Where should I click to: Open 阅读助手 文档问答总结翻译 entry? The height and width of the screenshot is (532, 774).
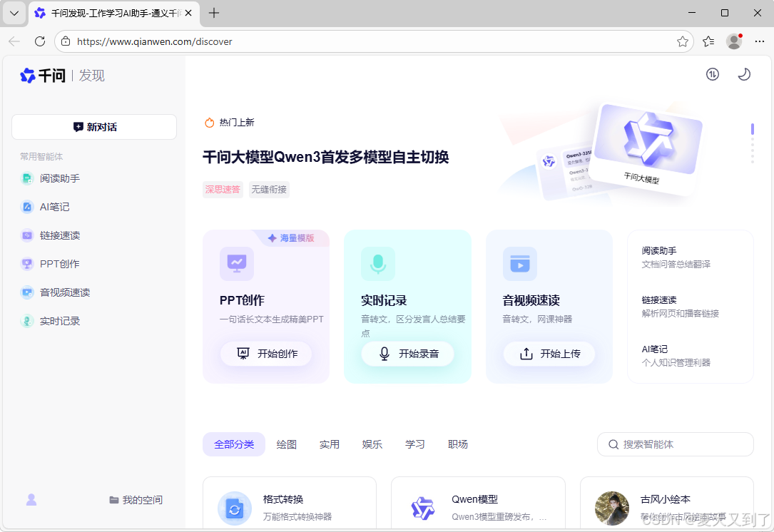point(676,257)
